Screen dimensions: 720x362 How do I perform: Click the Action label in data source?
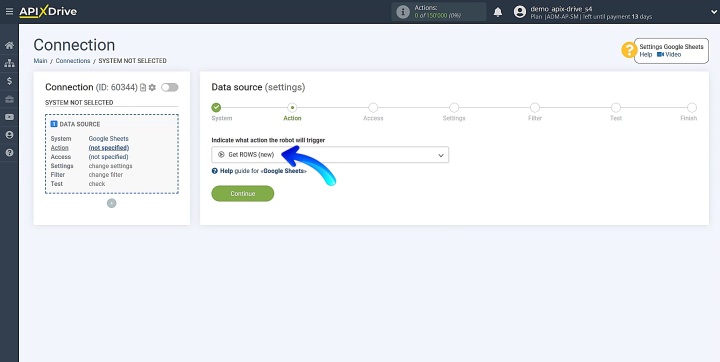tap(60, 148)
